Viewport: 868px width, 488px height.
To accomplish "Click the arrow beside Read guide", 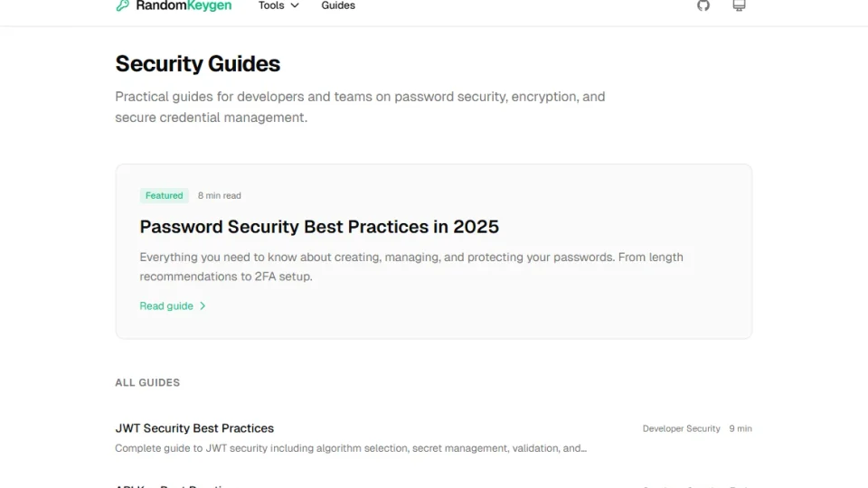I will pos(203,306).
